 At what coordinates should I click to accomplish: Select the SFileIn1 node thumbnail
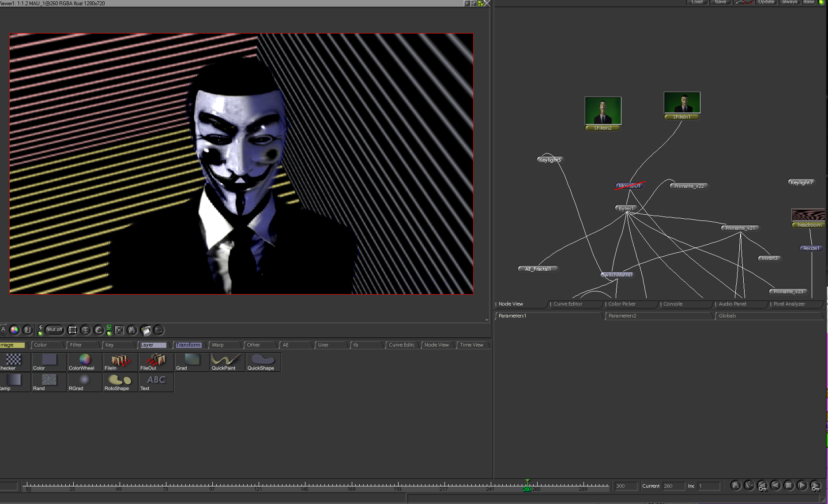click(682, 102)
